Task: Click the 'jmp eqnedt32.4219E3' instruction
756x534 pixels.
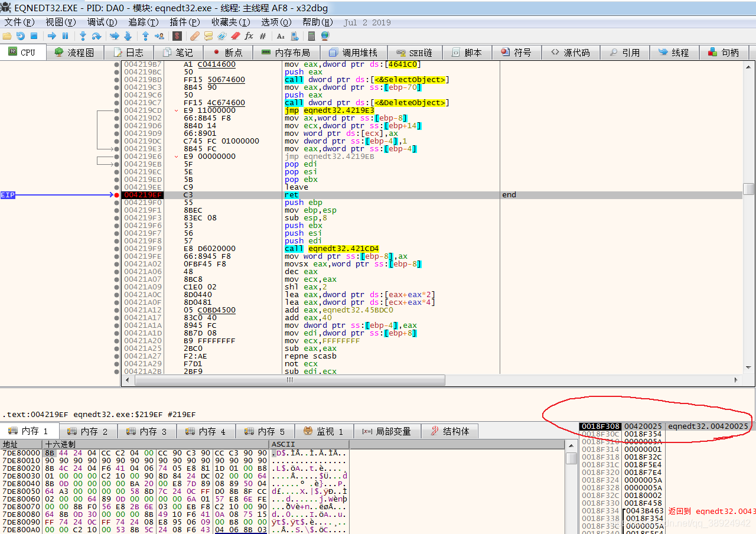Action: 329,110
